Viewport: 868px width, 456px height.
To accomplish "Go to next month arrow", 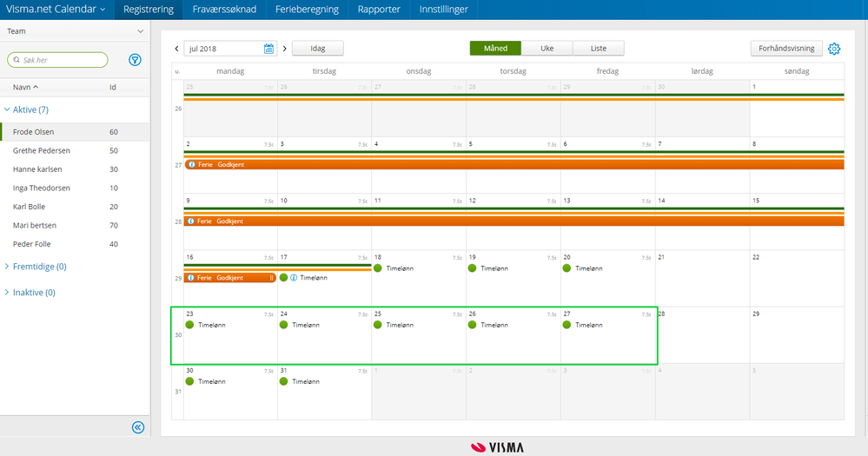I will click(x=284, y=49).
